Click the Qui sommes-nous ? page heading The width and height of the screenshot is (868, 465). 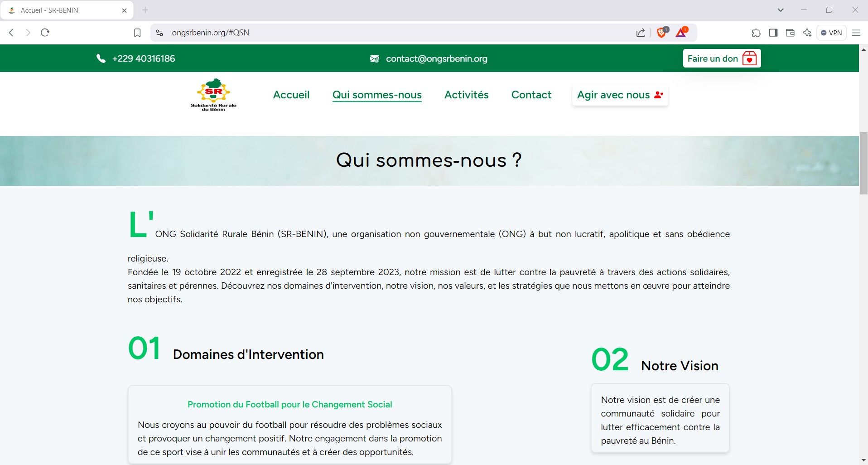tap(429, 160)
